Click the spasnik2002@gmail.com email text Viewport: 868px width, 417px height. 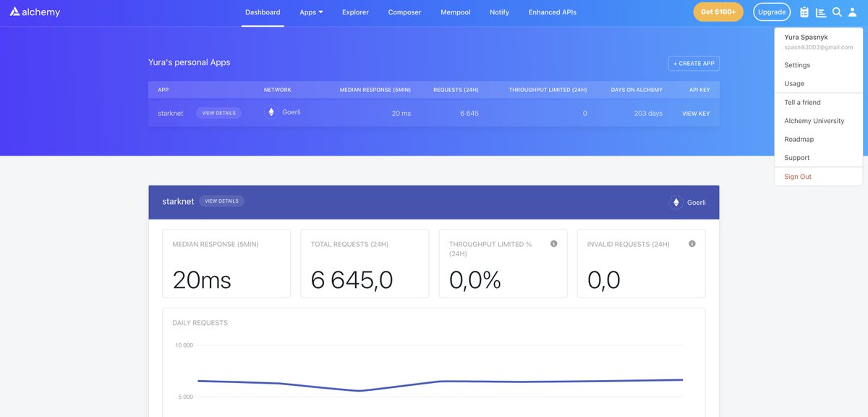coord(818,47)
